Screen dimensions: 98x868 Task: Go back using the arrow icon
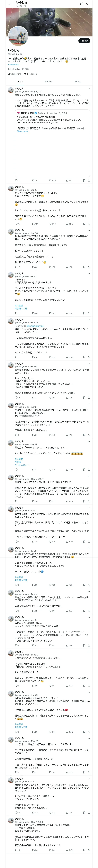coord(9,4)
